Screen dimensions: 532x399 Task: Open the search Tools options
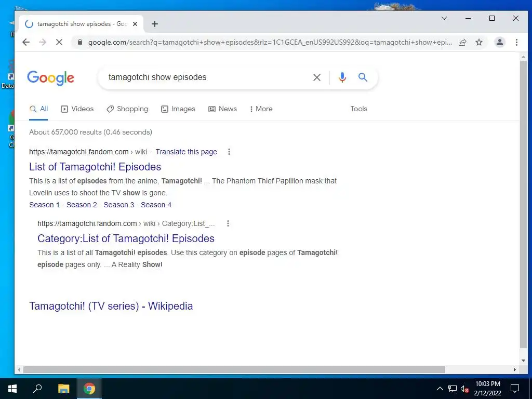[x=358, y=109]
